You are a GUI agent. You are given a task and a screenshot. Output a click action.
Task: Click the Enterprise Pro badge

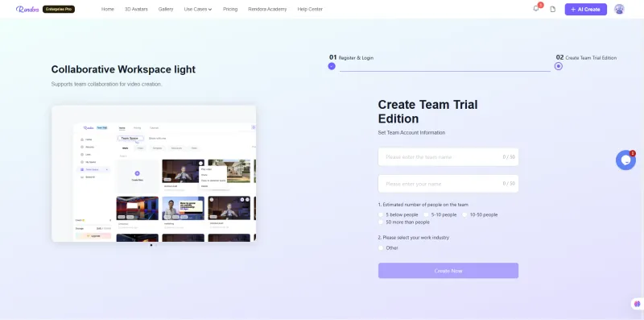(x=59, y=9)
